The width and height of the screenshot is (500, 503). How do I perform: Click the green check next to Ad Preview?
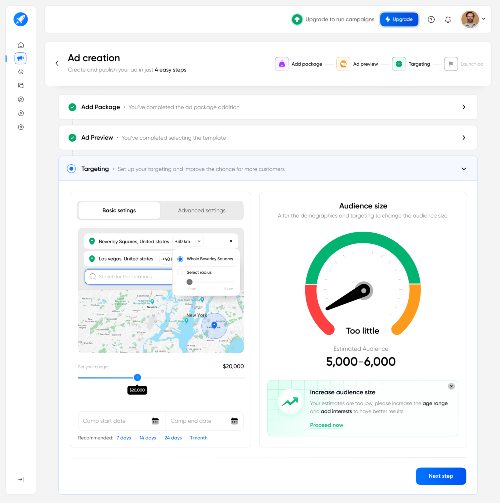tap(72, 138)
